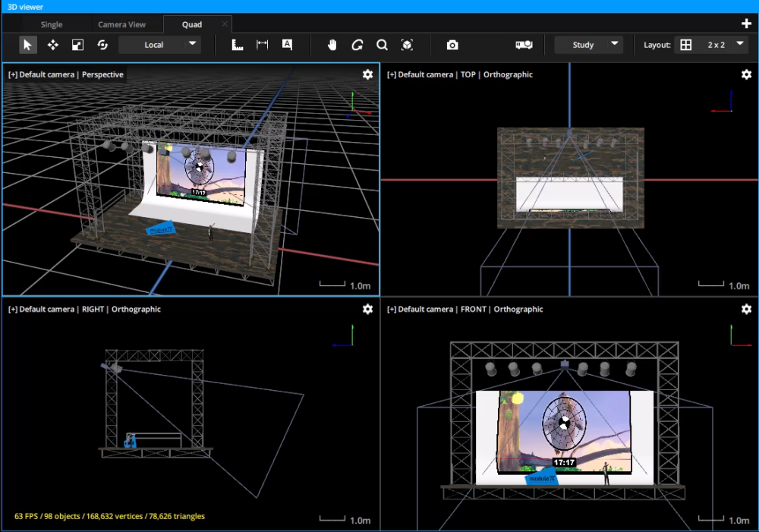Click the projector tool icon
Viewport: 759px width, 532px height.
point(524,44)
